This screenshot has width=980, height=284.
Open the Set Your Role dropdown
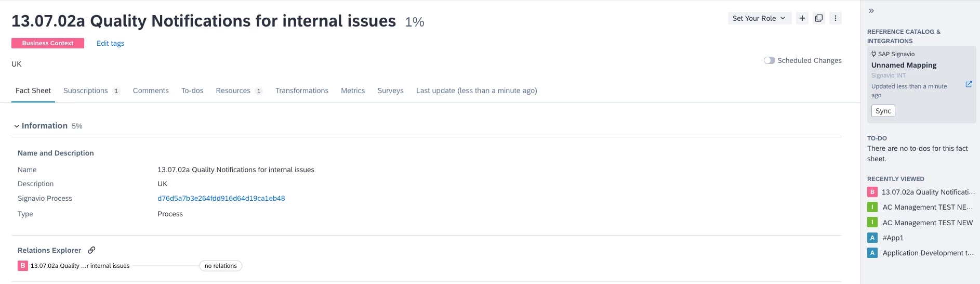point(759,18)
